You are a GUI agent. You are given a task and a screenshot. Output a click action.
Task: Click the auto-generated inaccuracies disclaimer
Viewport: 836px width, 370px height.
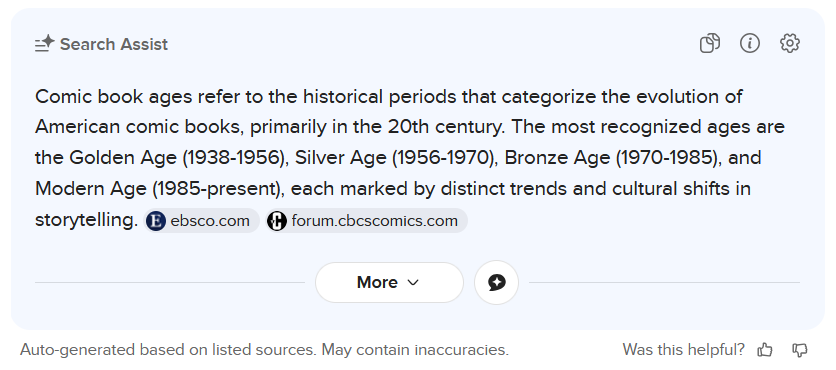coord(264,350)
